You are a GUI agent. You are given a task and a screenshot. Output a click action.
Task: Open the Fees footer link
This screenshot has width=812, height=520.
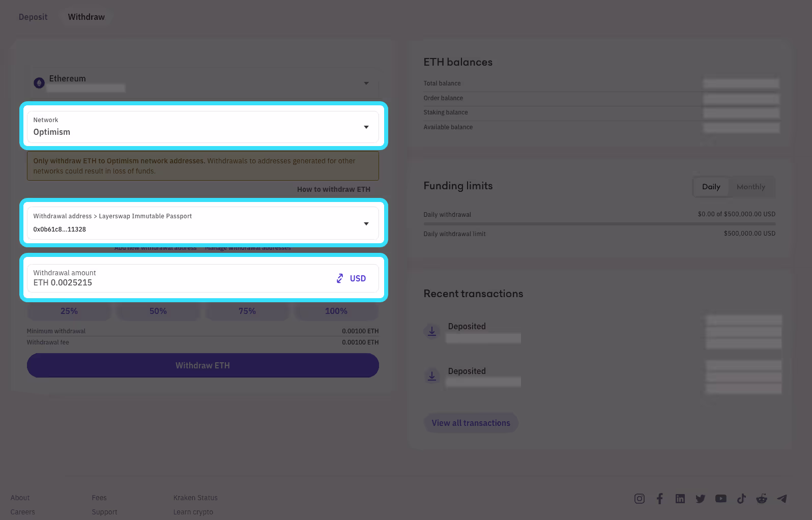(99, 498)
